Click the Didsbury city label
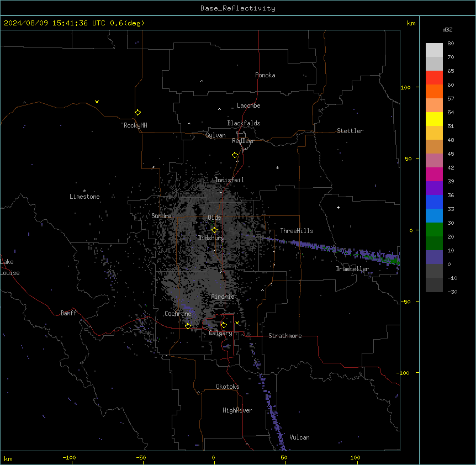The width and height of the screenshot is (476, 465). 211,238
